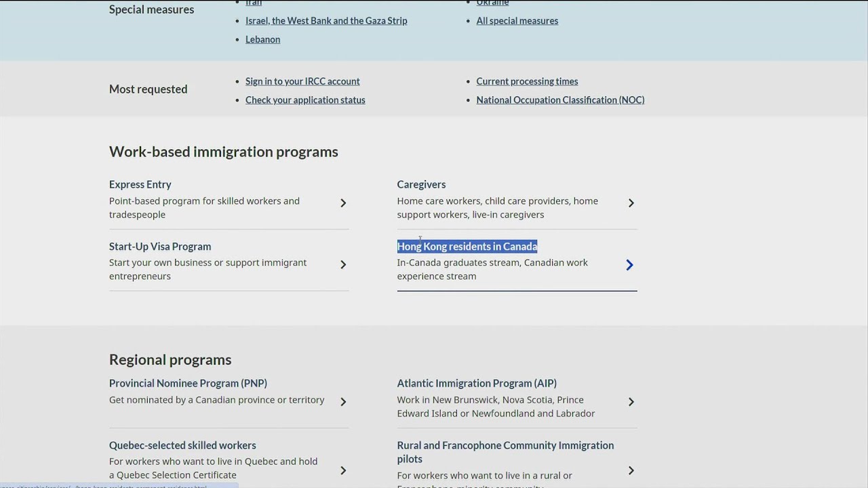Click the 'Special measures' label
Viewport: 868px width, 488px height.
(151, 9)
